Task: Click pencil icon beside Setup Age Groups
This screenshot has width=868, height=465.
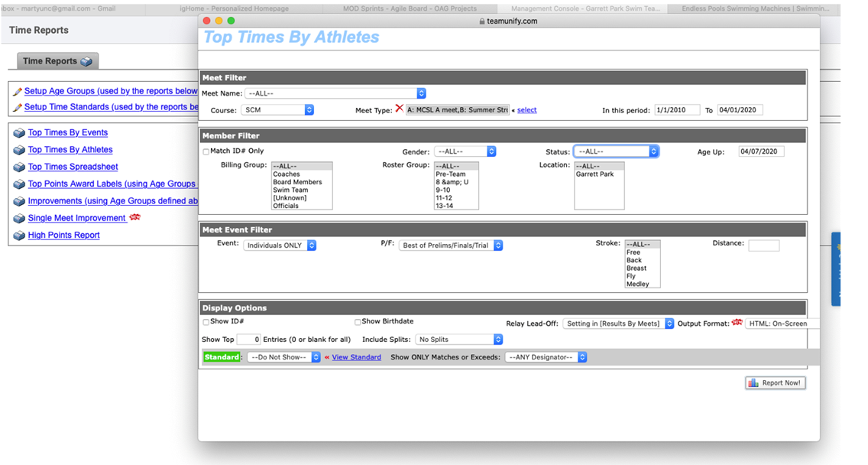Action: (17, 92)
